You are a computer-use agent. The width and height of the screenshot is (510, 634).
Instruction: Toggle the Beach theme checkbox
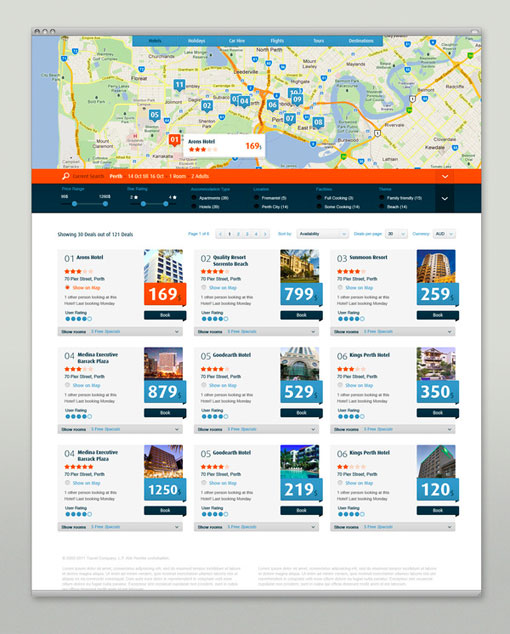[382, 207]
